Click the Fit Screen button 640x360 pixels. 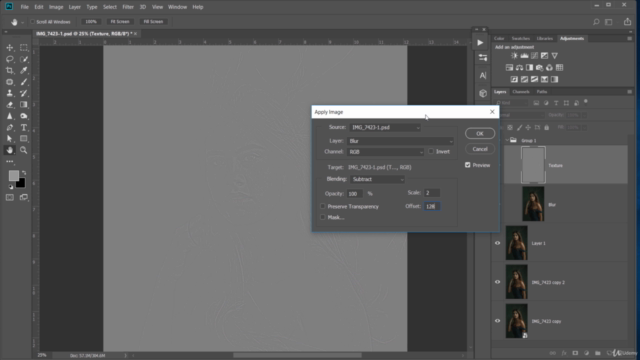point(120,22)
